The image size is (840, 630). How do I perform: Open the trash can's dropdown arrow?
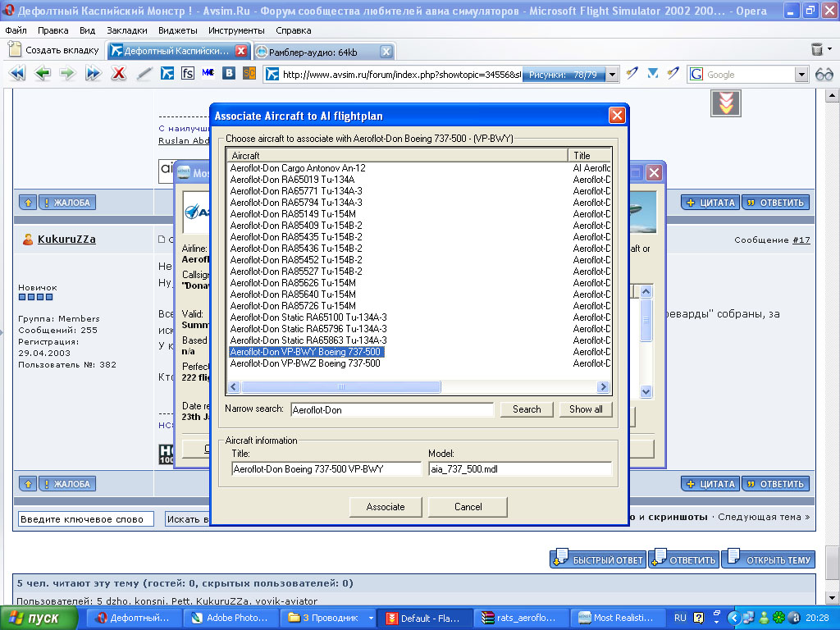click(x=830, y=49)
